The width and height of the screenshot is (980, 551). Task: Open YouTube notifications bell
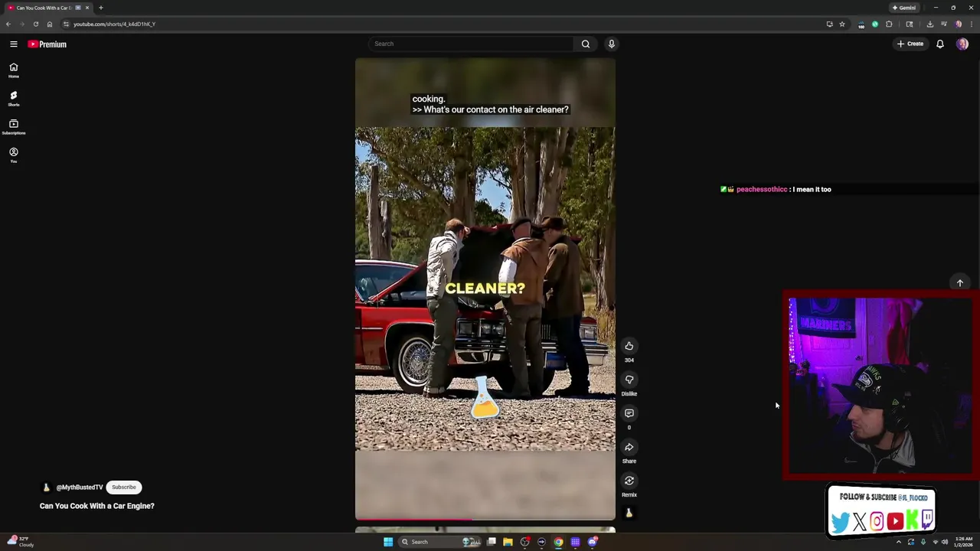click(x=940, y=44)
